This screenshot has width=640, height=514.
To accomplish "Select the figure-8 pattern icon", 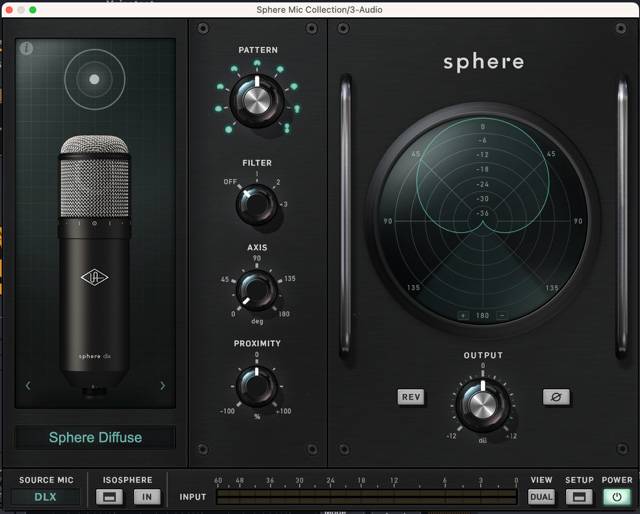I will pos(287,128).
